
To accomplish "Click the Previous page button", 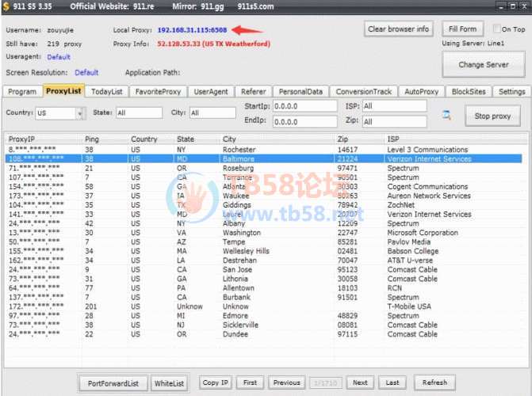I will pyautogui.click(x=287, y=383).
